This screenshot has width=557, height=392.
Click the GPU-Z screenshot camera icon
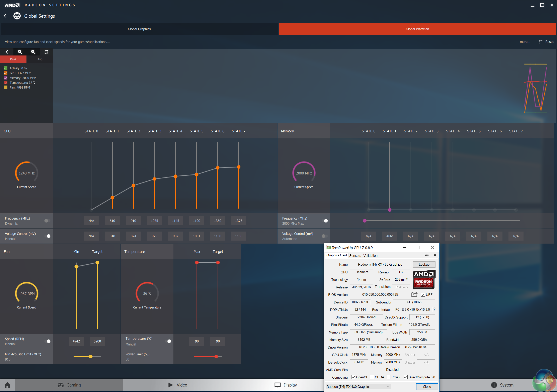coord(427,256)
